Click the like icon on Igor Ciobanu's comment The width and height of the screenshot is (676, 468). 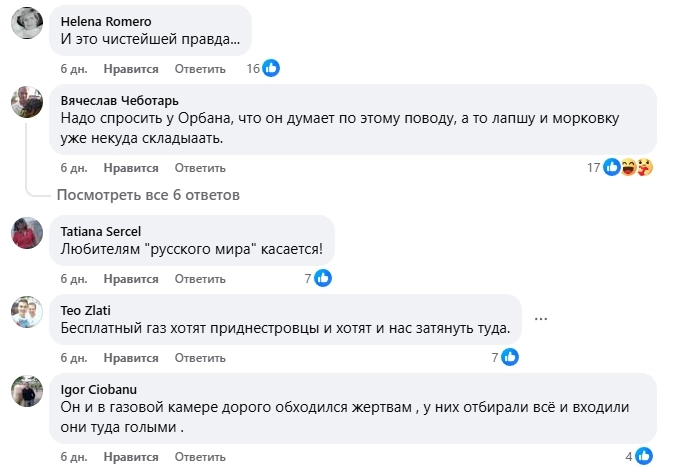(643, 456)
